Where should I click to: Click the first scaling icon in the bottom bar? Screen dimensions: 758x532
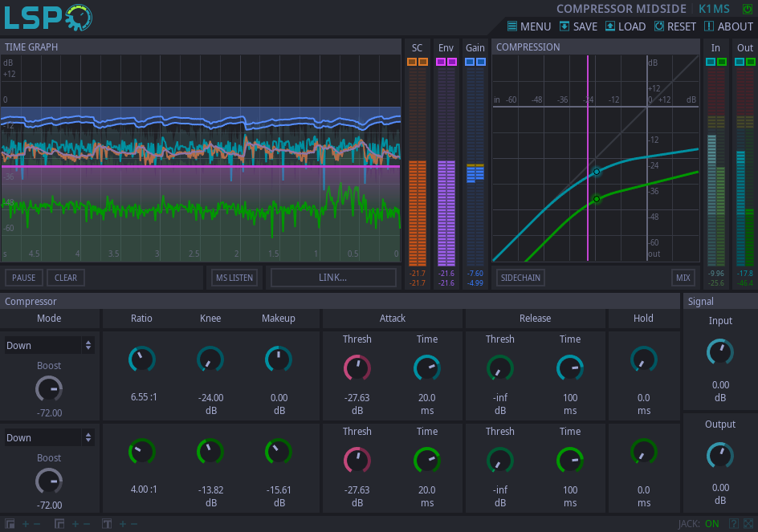pos(10,524)
